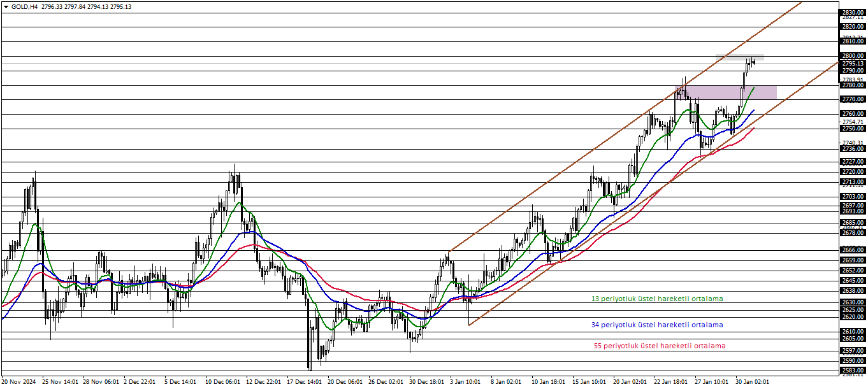Click the 2800.00 price level label
Screen dimensions: 868x389
(x=853, y=56)
